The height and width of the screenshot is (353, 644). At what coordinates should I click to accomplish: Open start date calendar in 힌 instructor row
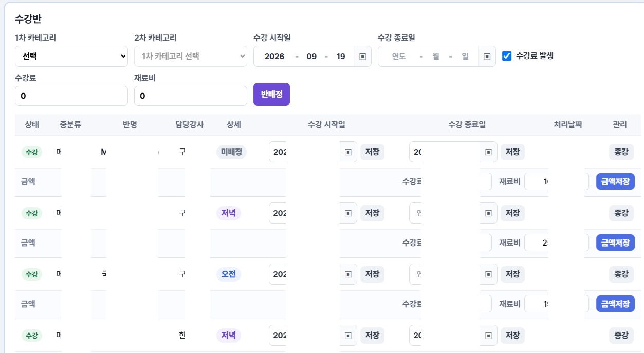point(348,336)
